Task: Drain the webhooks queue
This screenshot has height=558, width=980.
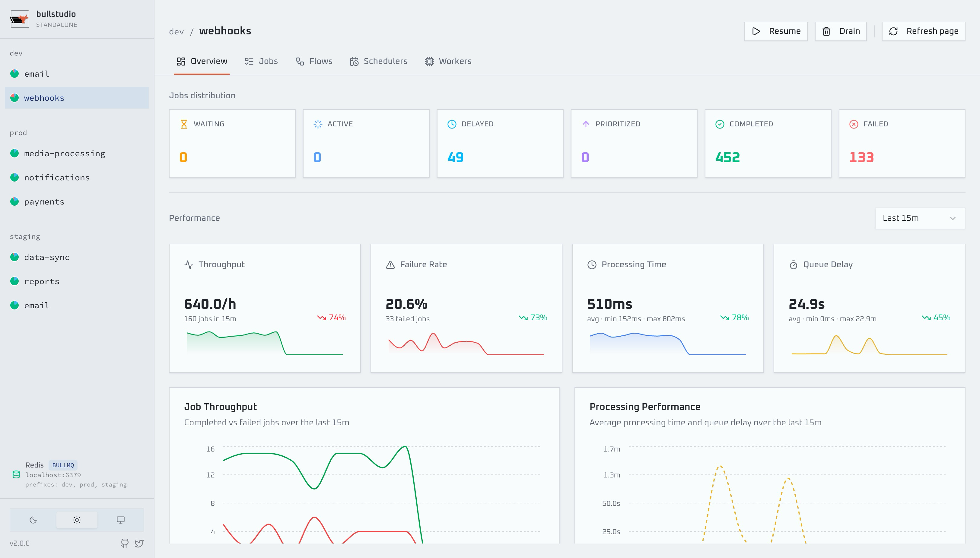Action: (x=841, y=31)
